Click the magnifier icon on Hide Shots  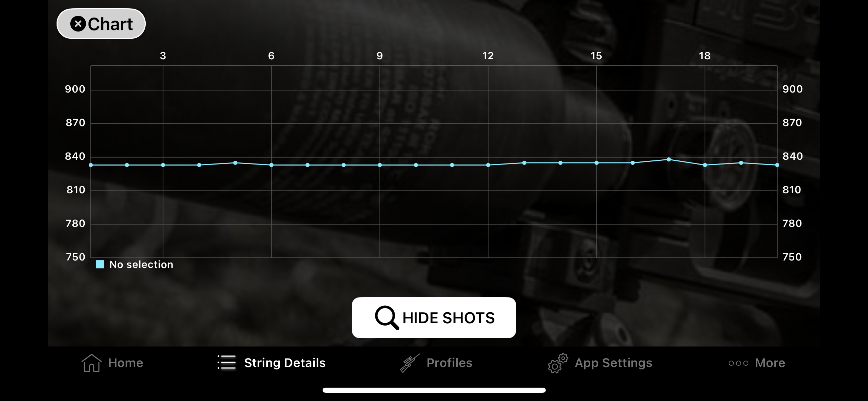387,318
